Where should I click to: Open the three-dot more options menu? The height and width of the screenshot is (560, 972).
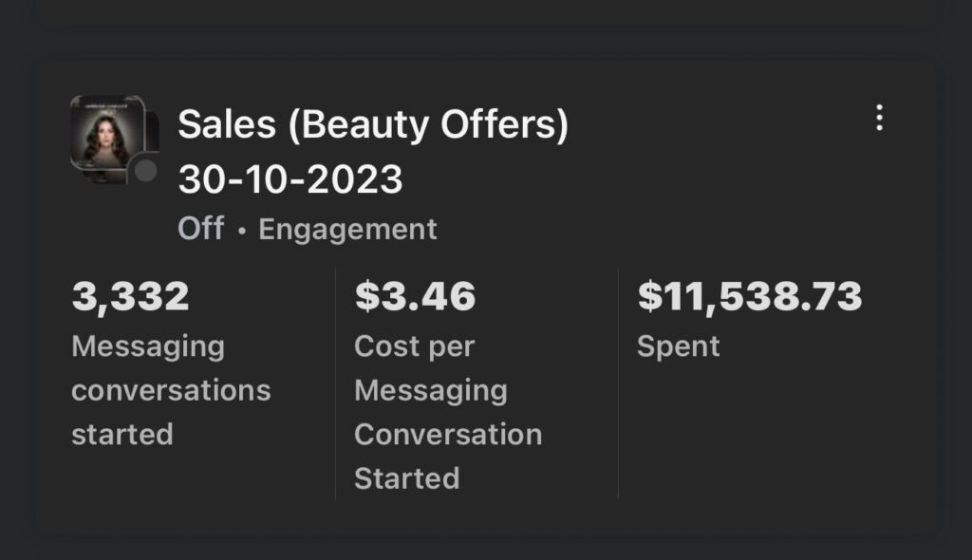(880, 118)
